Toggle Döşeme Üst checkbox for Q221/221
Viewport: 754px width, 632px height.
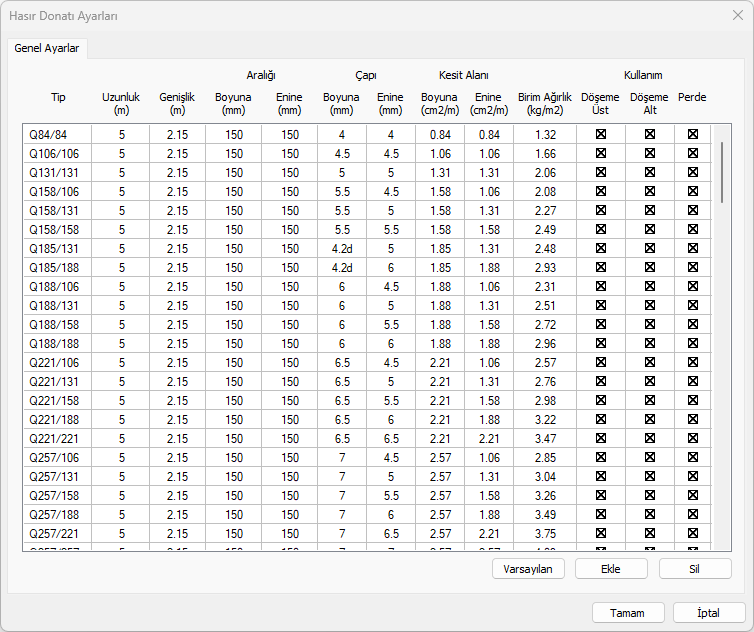pos(601,438)
